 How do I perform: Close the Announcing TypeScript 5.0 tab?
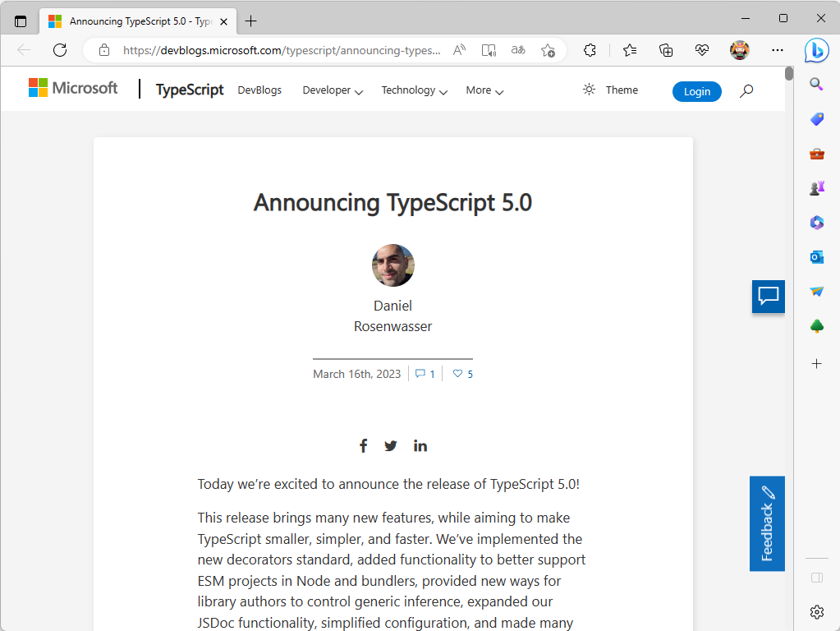point(224,21)
